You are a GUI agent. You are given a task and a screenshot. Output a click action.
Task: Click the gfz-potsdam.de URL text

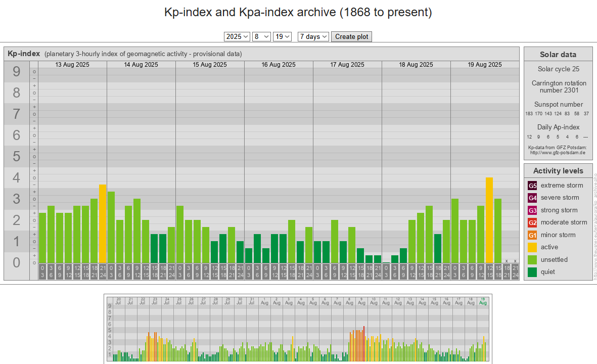point(558,153)
